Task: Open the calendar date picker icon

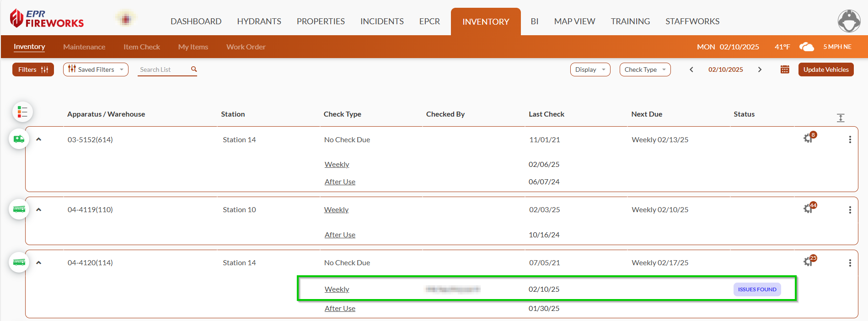Action: pyautogui.click(x=785, y=70)
